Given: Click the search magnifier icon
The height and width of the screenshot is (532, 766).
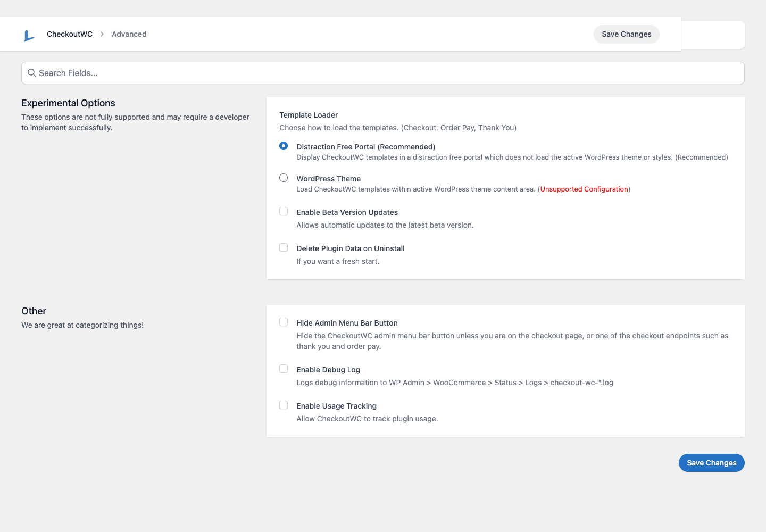Looking at the screenshot, I should (x=32, y=73).
